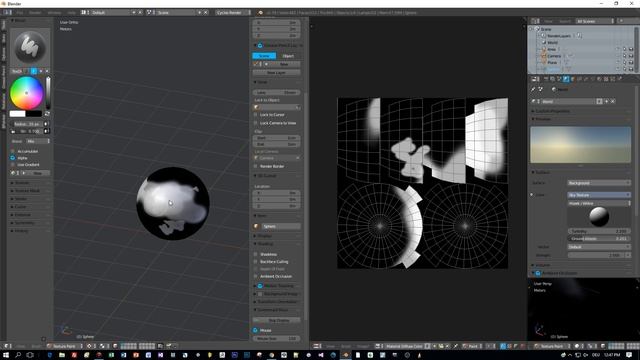Open the Cycles Render engine dropdown

pyautogui.click(x=233, y=13)
